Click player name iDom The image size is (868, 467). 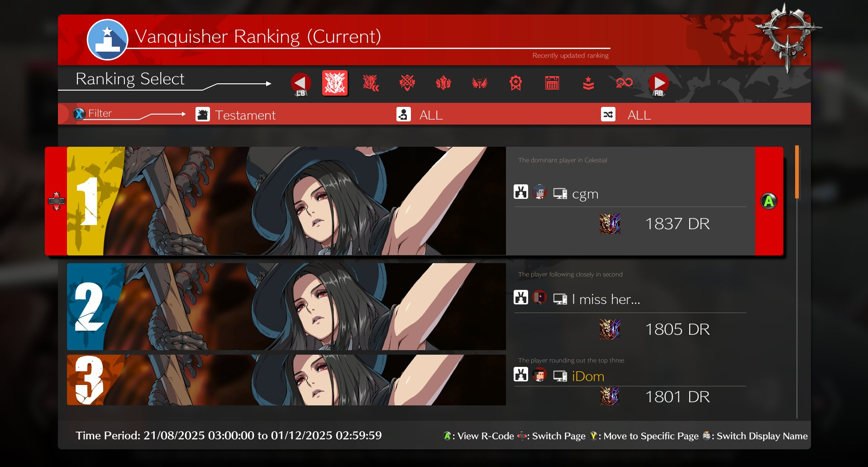[588, 376]
